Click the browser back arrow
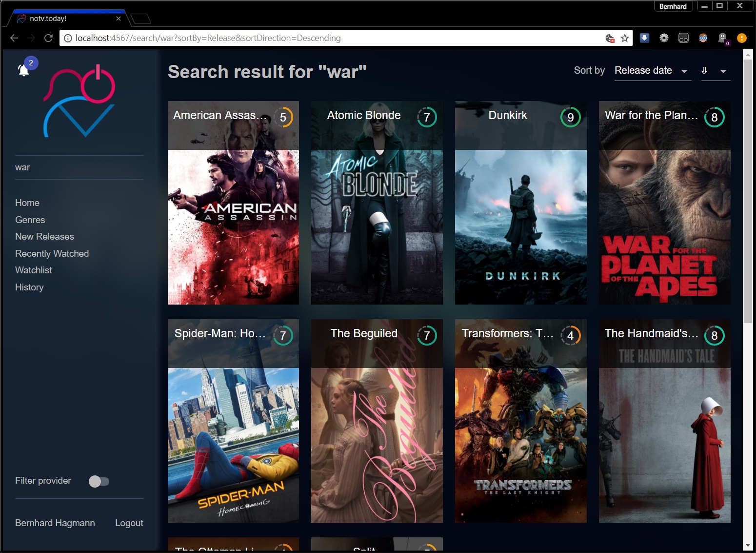The image size is (756, 553). [x=14, y=38]
